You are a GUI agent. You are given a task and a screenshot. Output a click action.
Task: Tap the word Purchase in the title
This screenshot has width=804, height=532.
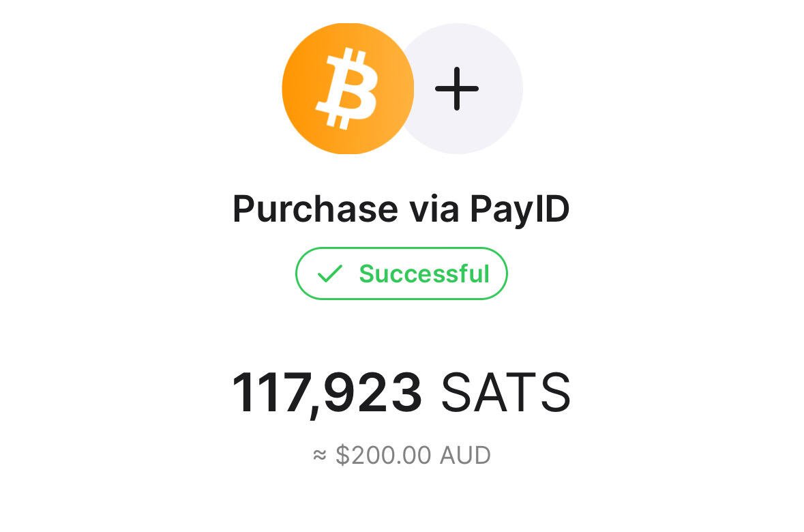coord(315,208)
